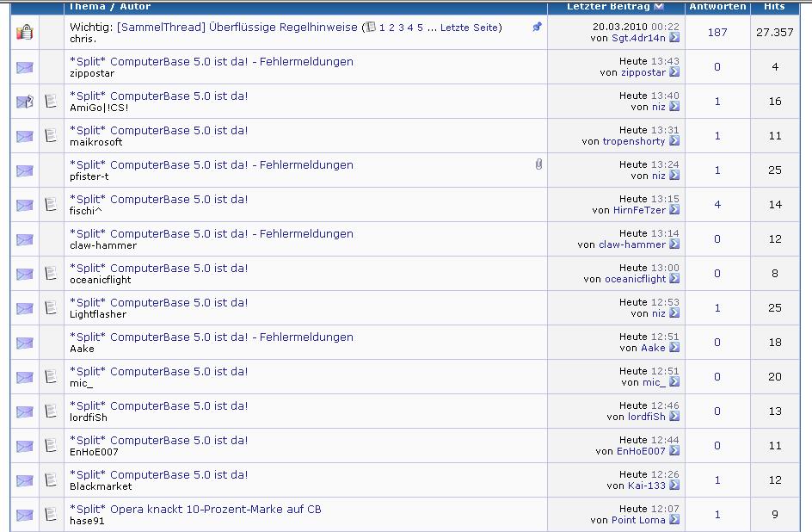Click envelope icon in the maikrosoft row
This screenshot has width=812, height=532.
point(24,136)
